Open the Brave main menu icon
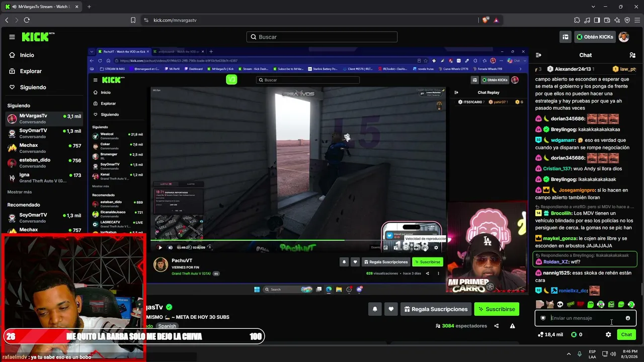The width and height of the screenshot is (644, 362). click(x=637, y=20)
